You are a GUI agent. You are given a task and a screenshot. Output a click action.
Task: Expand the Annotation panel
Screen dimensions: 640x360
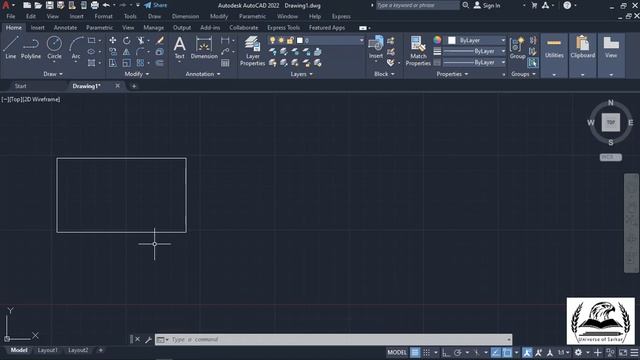click(x=203, y=74)
